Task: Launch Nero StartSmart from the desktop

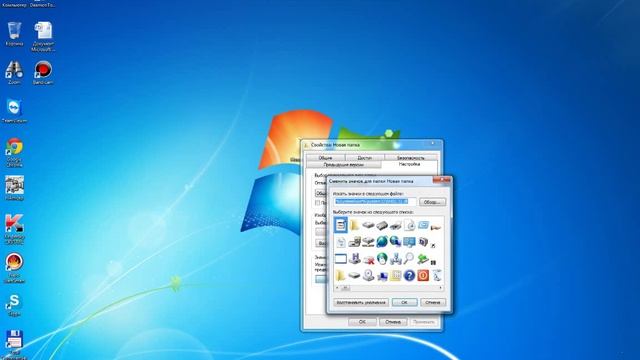Action: point(14,268)
